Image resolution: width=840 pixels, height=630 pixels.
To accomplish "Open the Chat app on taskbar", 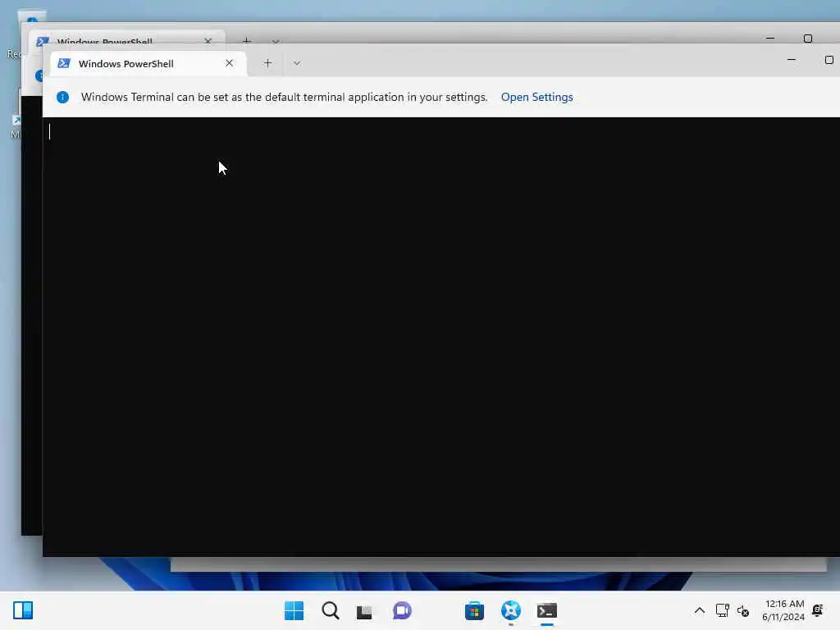I will coord(402,610).
